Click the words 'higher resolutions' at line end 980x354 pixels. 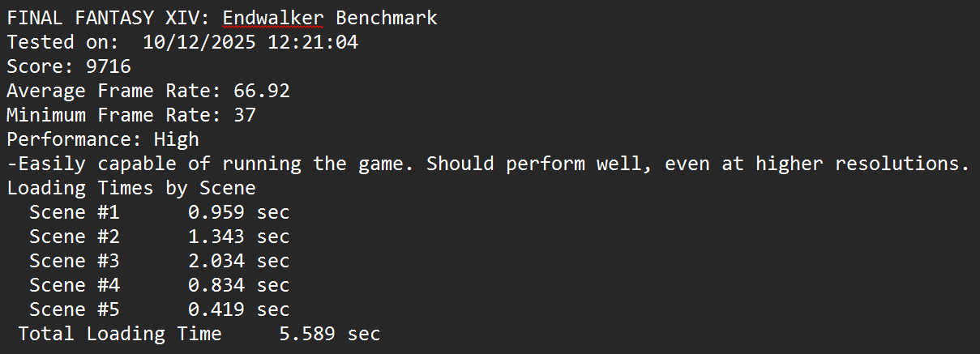[862, 164]
